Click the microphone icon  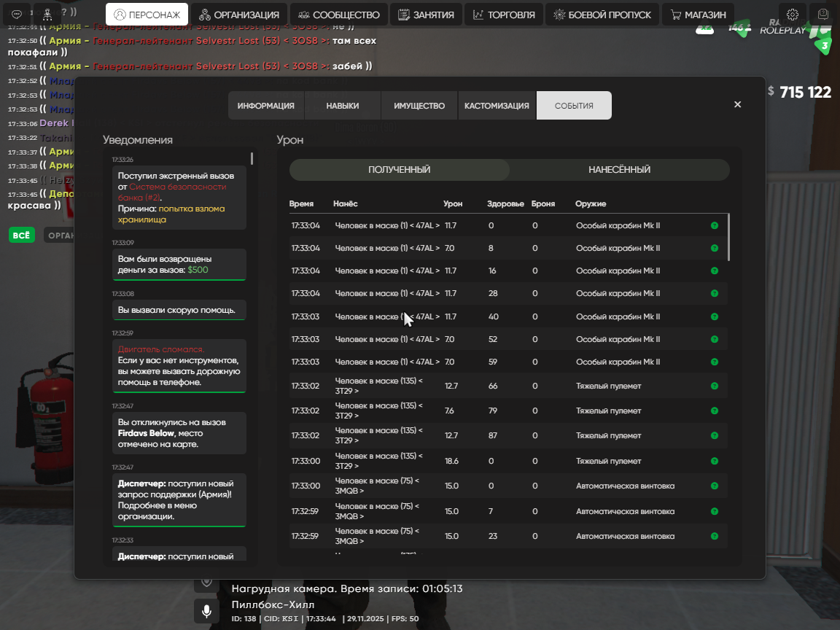click(206, 611)
